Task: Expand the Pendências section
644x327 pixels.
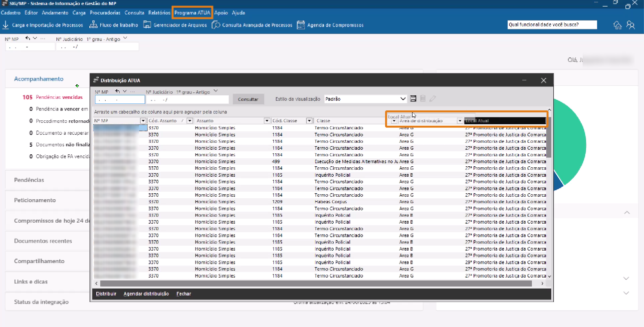Action: point(29,180)
